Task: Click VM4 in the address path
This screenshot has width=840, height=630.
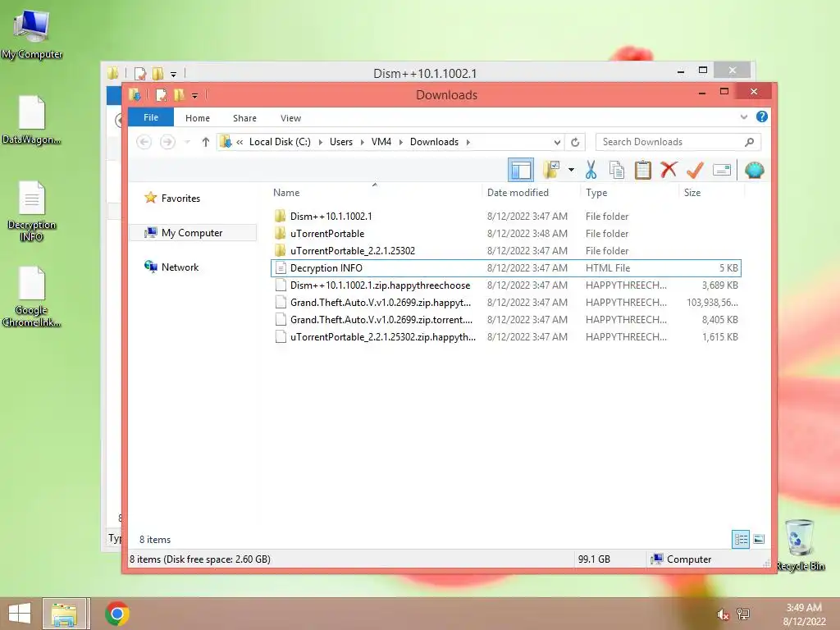Action: (381, 142)
